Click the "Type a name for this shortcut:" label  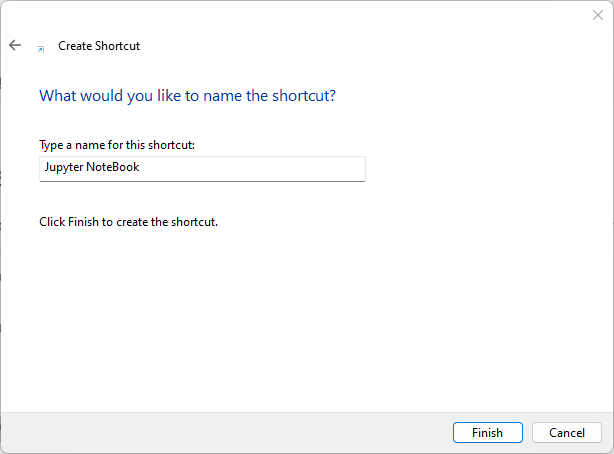(116, 146)
